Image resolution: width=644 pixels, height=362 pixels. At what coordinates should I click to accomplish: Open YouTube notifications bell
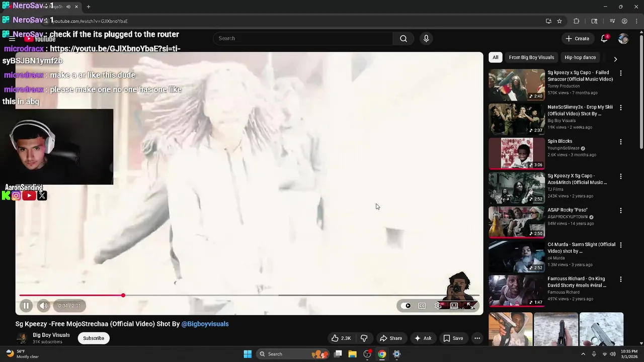pyautogui.click(x=604, y=38)
